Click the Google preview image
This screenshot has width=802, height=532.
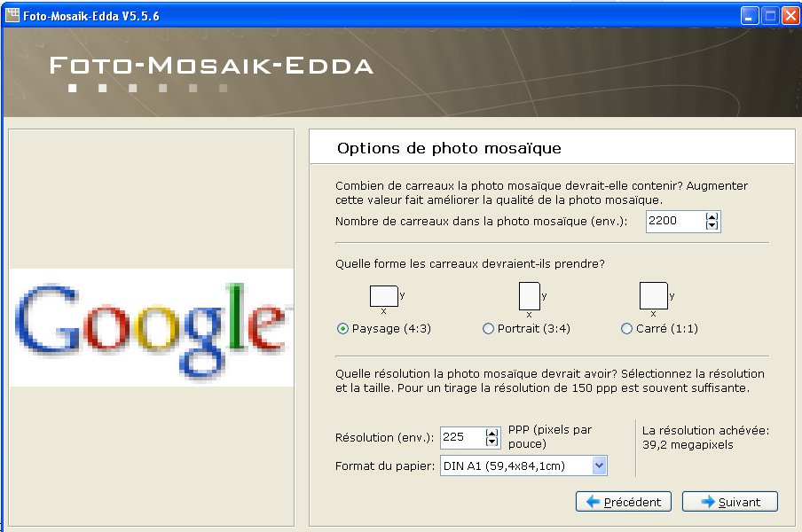152,327
